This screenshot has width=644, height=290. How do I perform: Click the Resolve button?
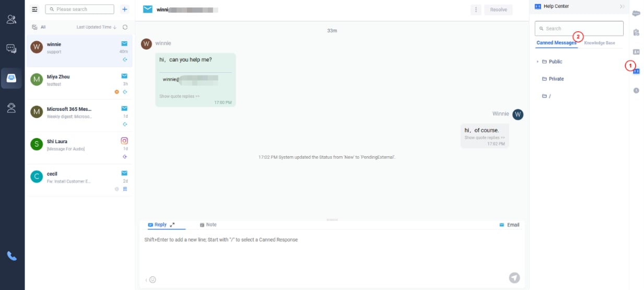click(x=498, y=9)
